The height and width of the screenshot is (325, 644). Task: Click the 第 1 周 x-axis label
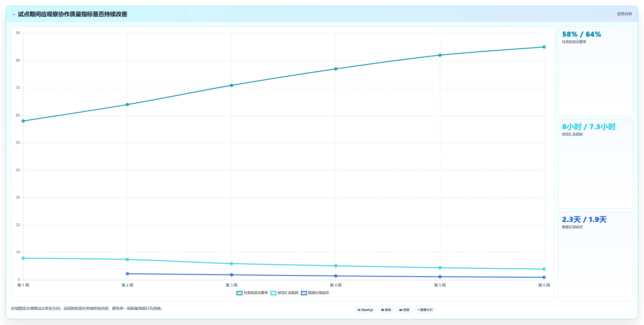(x=23, y=285)
